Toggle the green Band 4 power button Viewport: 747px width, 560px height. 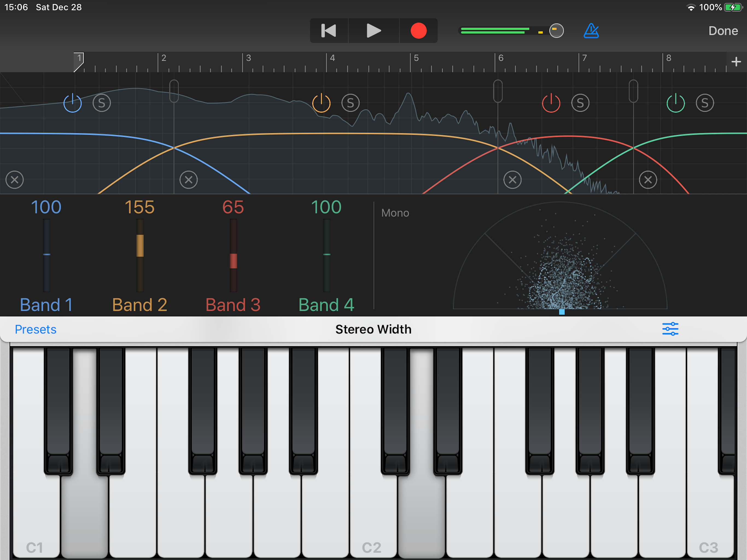[x=675, y=103]
